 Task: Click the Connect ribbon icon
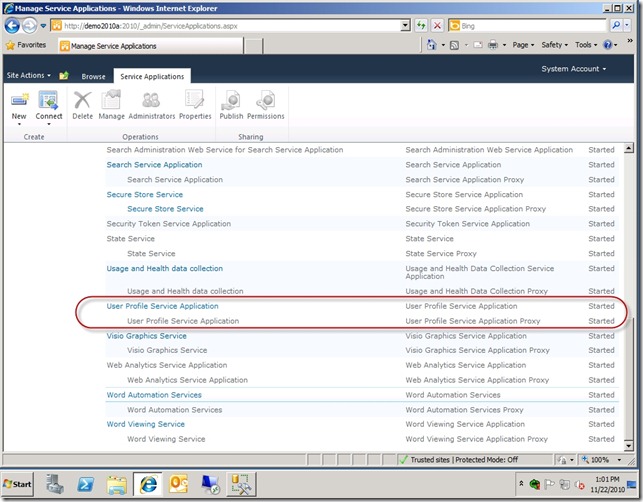49,101
